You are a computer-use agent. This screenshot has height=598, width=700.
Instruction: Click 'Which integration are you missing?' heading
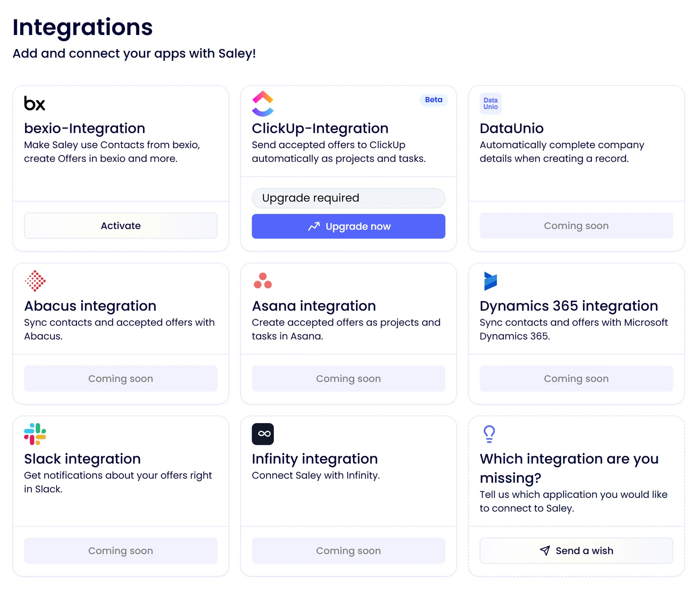pos(569,469)
